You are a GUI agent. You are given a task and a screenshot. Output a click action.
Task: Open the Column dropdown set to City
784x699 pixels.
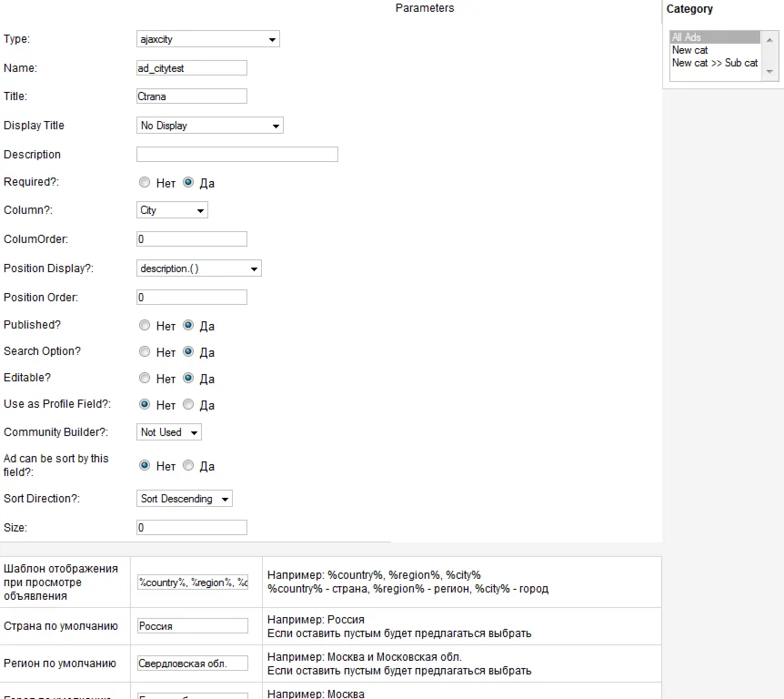point(172,210)
